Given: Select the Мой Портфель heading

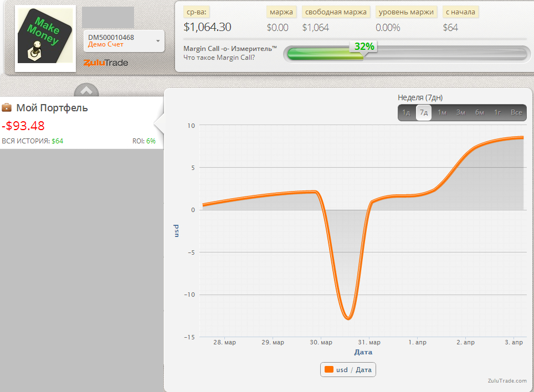Looking at the screenshot, I should click(52, 108).
